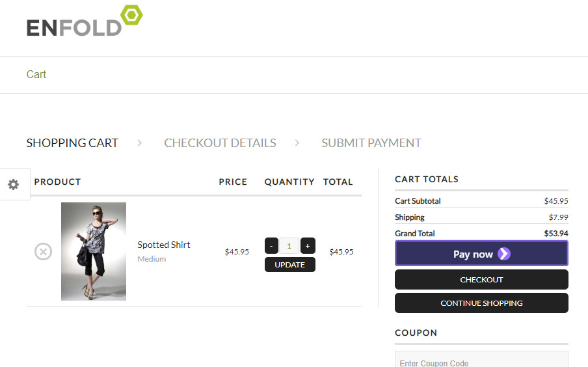Click chevron after Shopping Cart step

[x=140, y=143]
